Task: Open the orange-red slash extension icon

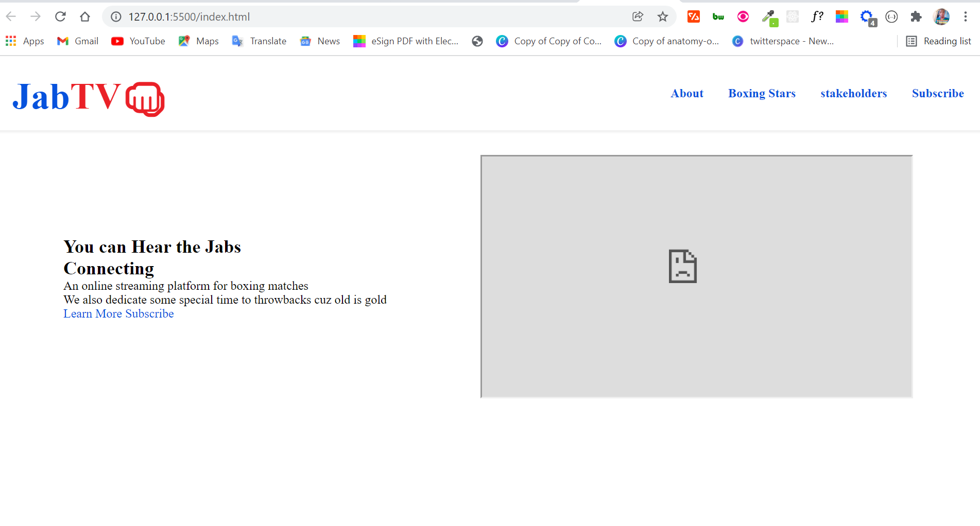Action: point(694,16)
